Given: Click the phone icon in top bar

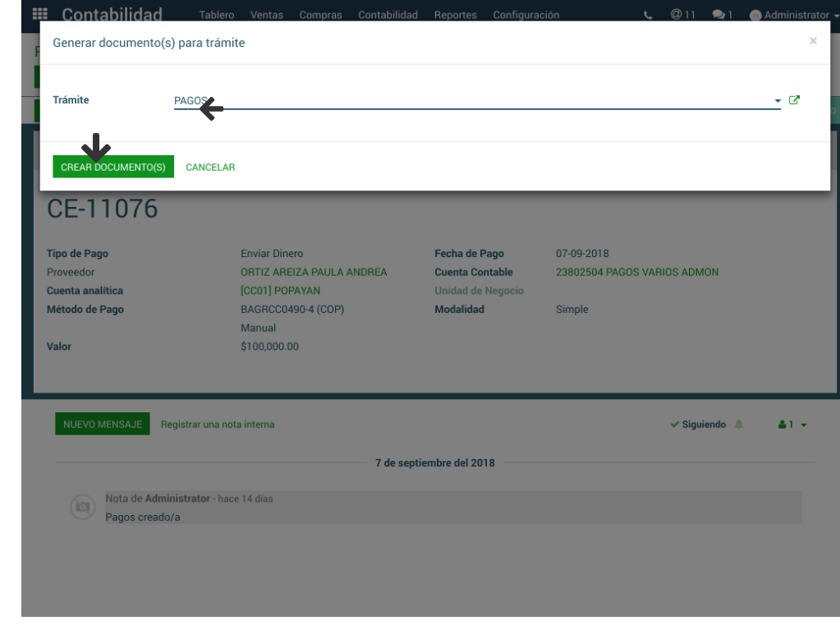Looking at the screenshot, I should click(649, 15).
